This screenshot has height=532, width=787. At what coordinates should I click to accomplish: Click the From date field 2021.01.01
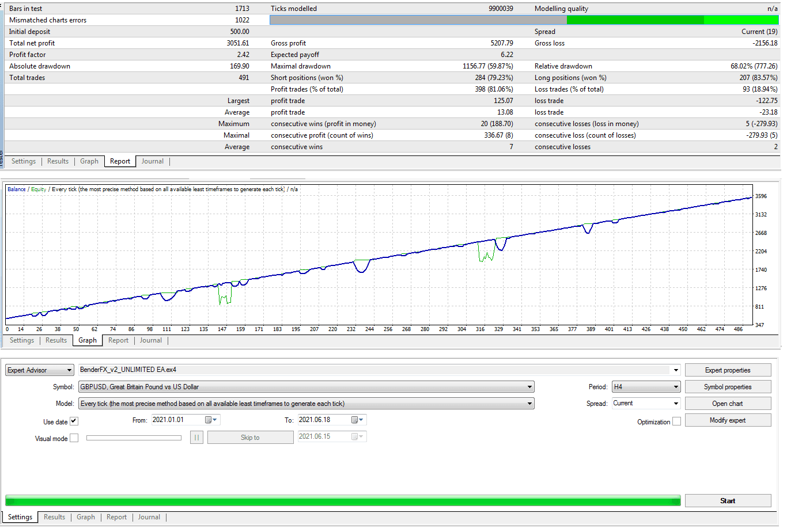click(176, 420)
